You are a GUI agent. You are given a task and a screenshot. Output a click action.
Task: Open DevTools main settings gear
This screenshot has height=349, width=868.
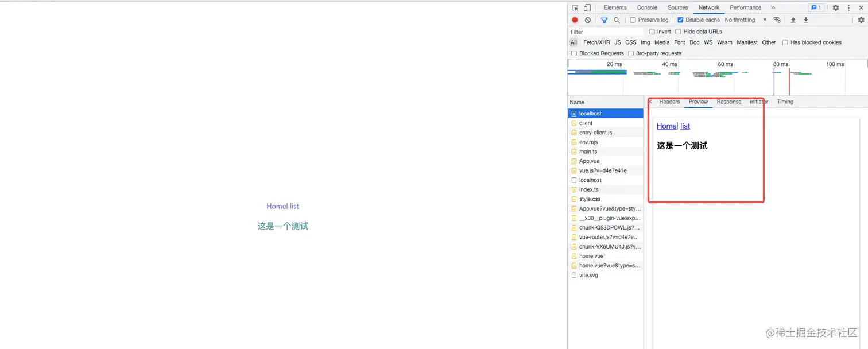click(x=836, y=7)
